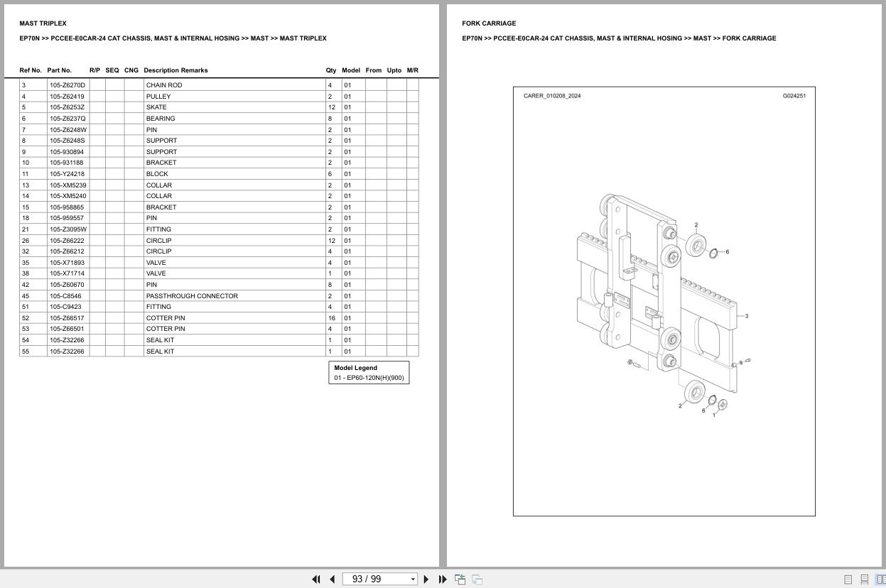Click the BLOCK description cell
This screenshot has width=886, height=588.
[x=234, y=174]
